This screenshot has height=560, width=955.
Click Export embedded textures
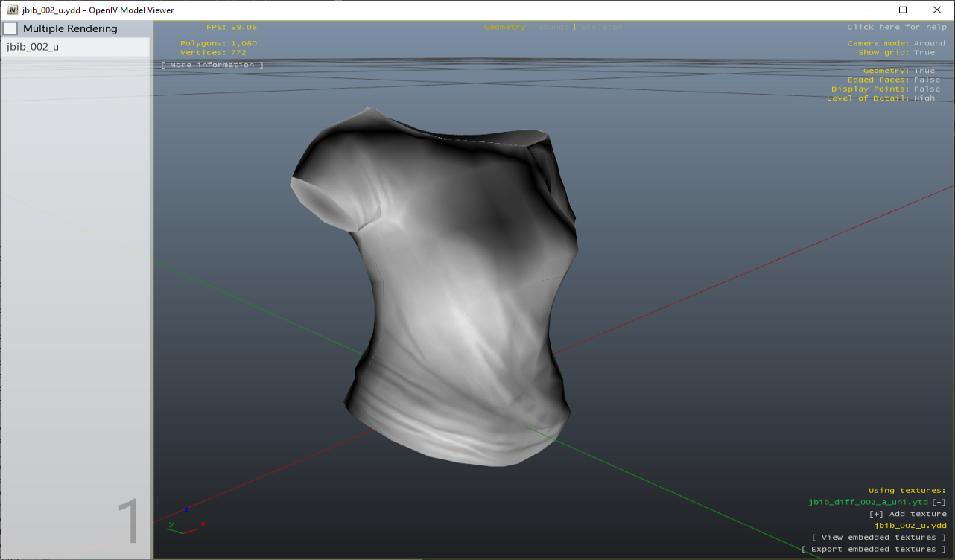875,549
